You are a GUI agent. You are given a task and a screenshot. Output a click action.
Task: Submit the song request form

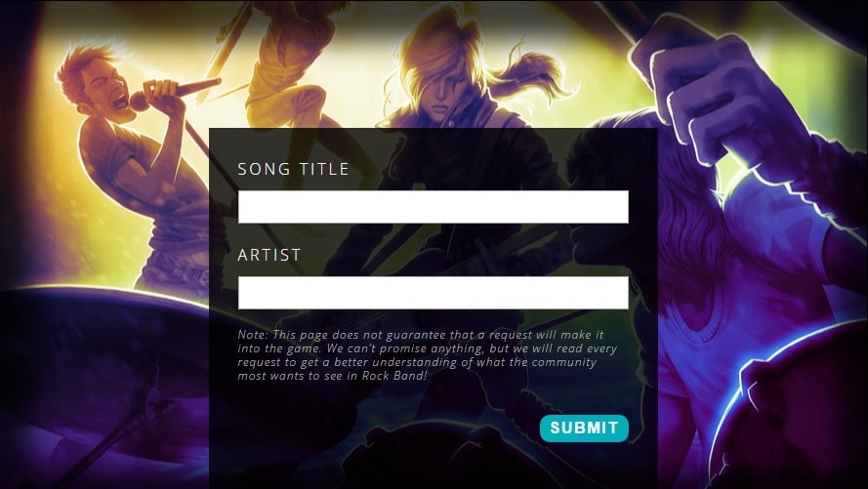pyautogui.click(x=584, y=428)
